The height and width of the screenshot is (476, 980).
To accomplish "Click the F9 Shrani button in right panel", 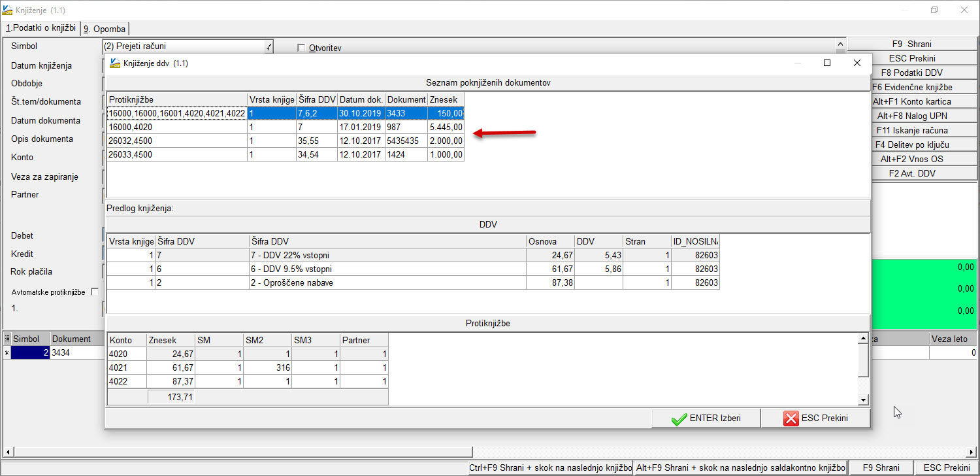I will point(911,44).
